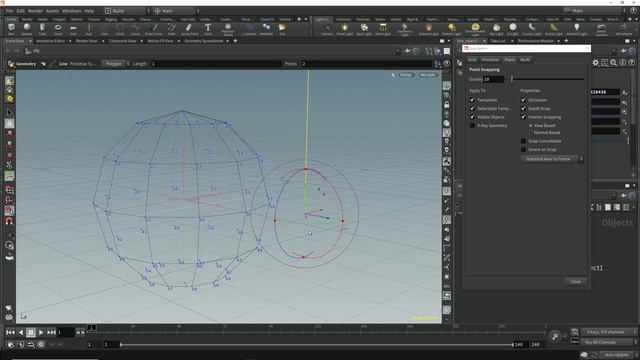The width and height of the screenshot is (640, 360).
Task: Click the Auto Update button
Action: [616, 355]
